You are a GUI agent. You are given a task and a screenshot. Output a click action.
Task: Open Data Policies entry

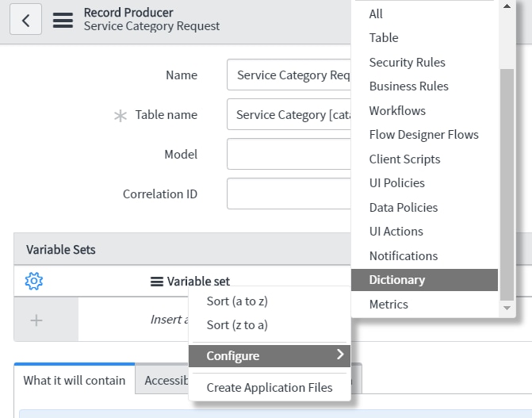(404, 208)
